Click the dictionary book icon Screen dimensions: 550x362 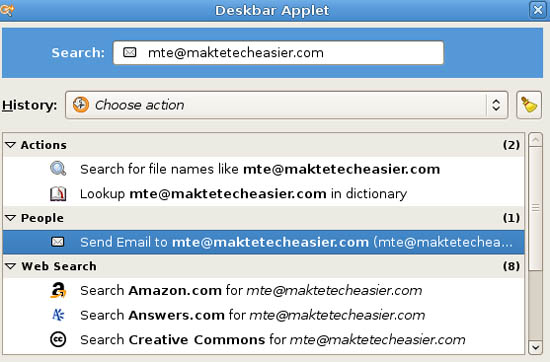pos(58,193)
